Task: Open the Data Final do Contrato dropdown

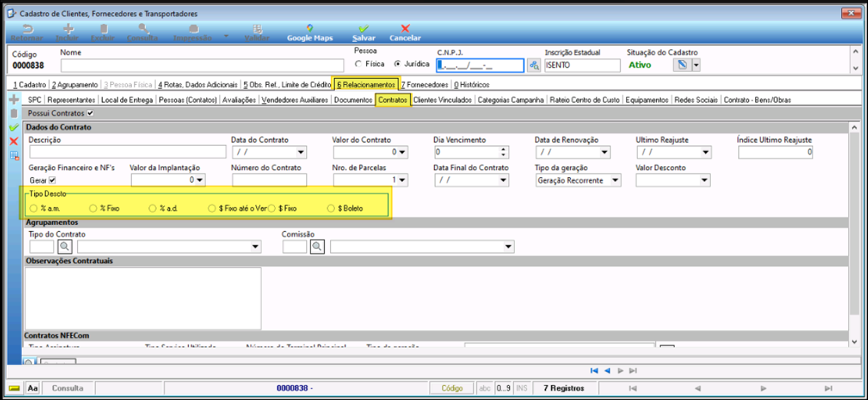Action: click(x=503, y=181)
